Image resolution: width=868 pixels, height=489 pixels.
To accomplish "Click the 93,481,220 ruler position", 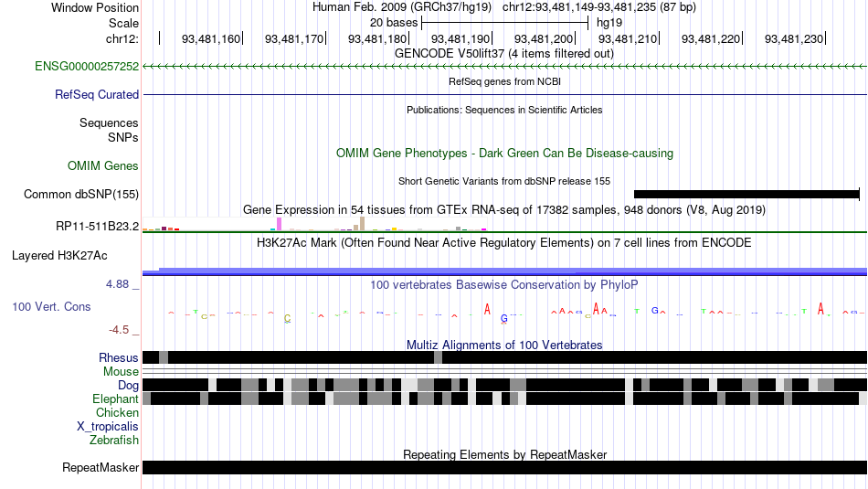I will tap(711, 38).
